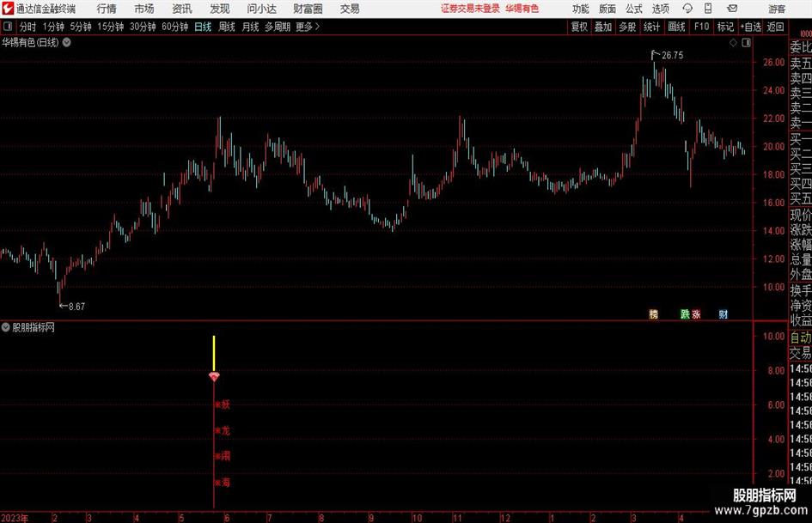
Task: Open the 发现 menu
Action: click(x=220, y=9)
